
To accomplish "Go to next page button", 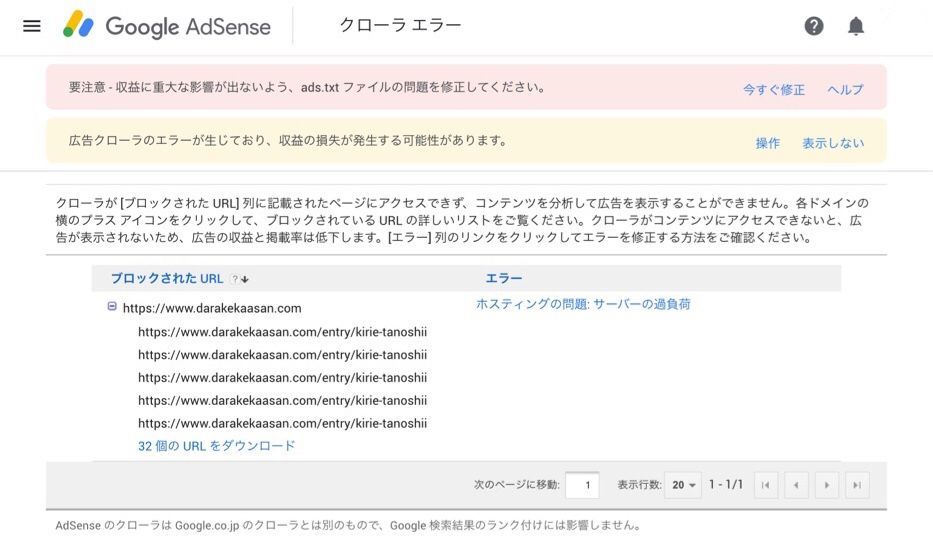I will (827, 485).
